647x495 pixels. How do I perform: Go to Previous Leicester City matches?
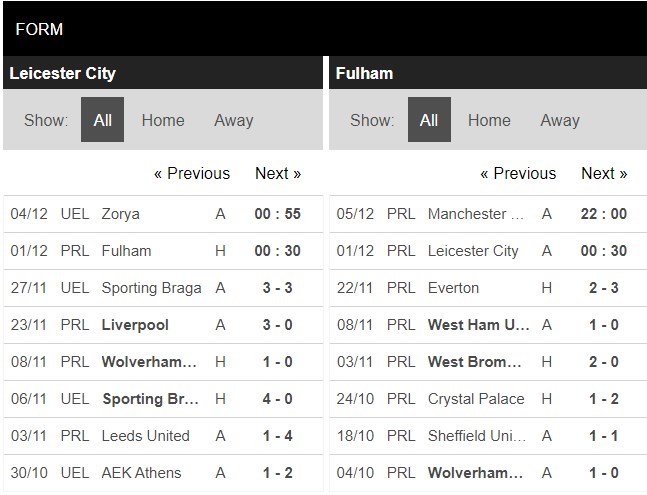192,173
